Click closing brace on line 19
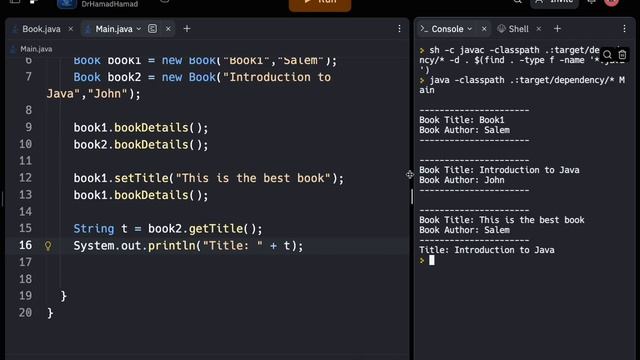Image resolution: width=640 pixels, height=360 pixels. [x=63, y=296]
